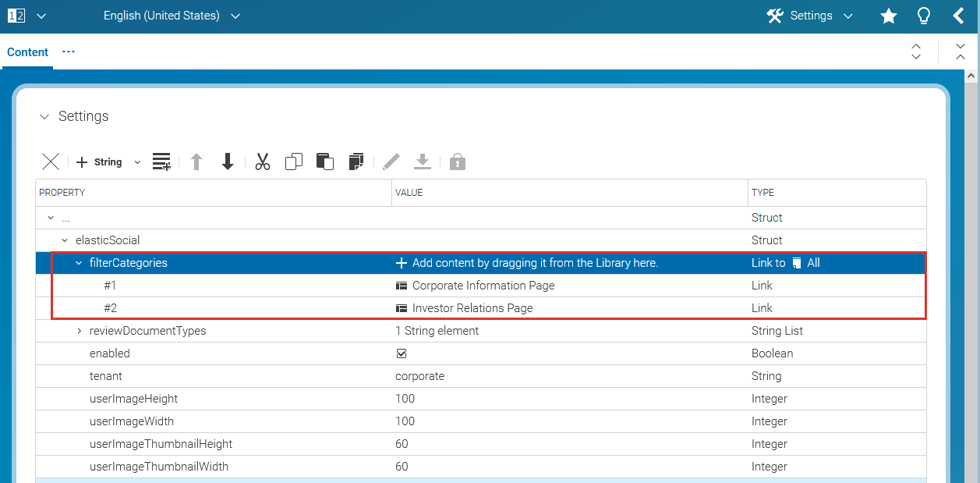Switch to the Content tab

pos(27,51)
